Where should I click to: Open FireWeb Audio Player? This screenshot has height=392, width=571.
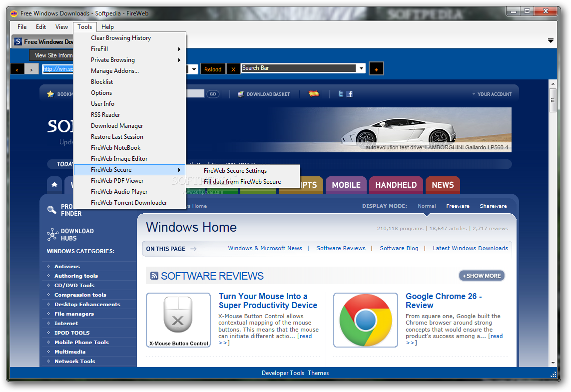[130, 191]
